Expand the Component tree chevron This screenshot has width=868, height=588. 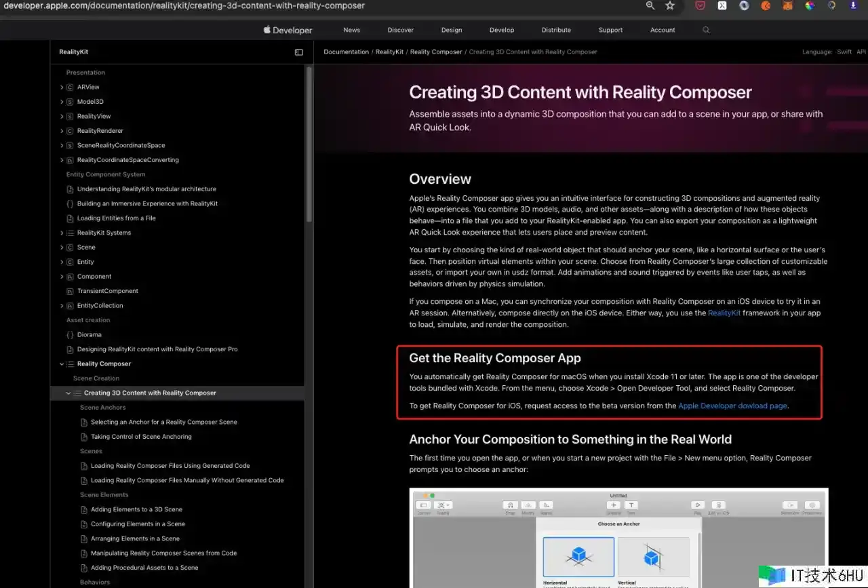[62, 277]
